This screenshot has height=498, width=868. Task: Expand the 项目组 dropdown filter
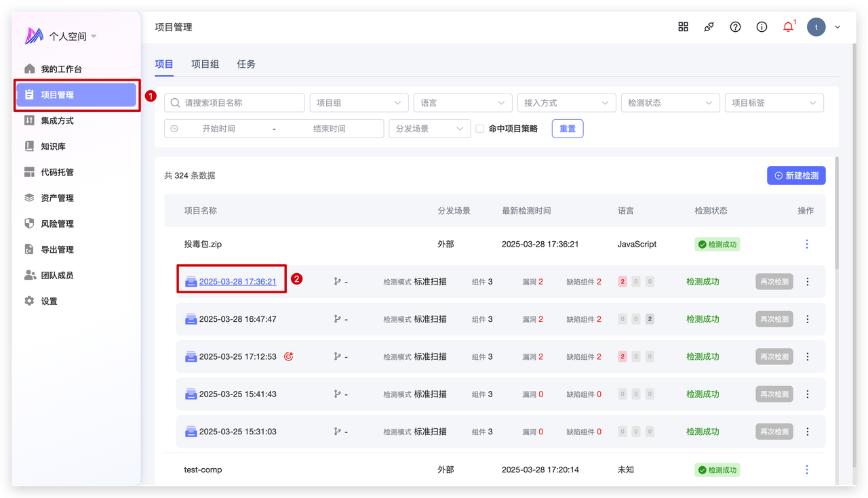pyautogui.click(x=359, y=103)
